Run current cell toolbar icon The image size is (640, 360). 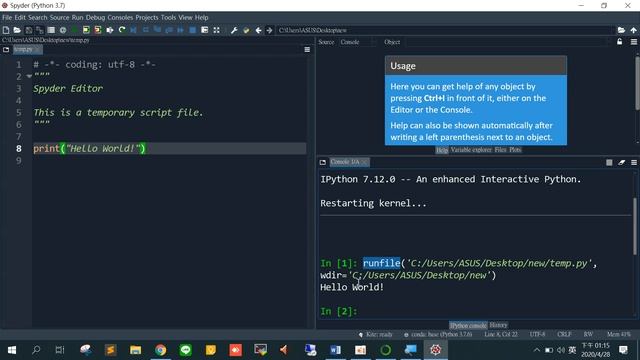coord(86,30)
